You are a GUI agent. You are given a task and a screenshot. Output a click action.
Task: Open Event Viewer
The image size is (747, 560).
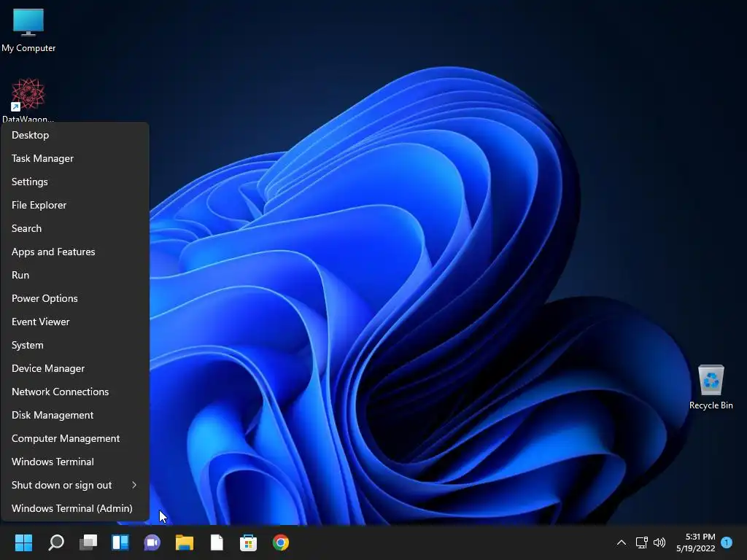(75, 322)
